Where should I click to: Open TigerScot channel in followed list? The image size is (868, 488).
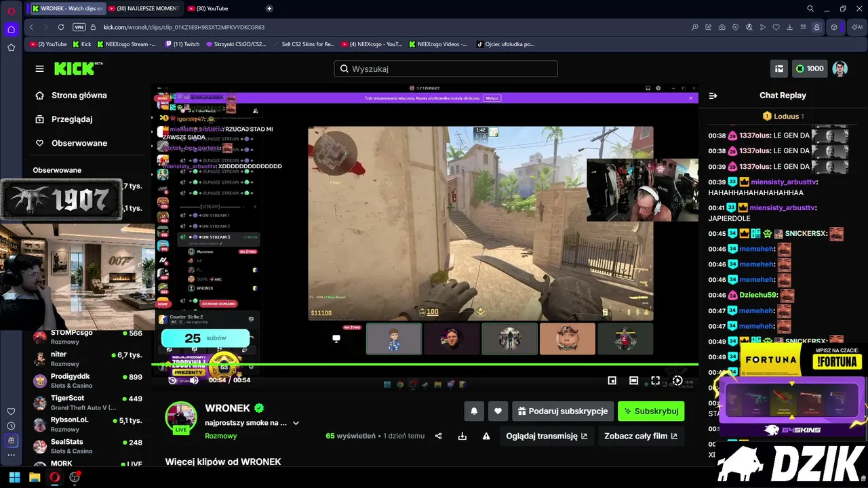88,403
